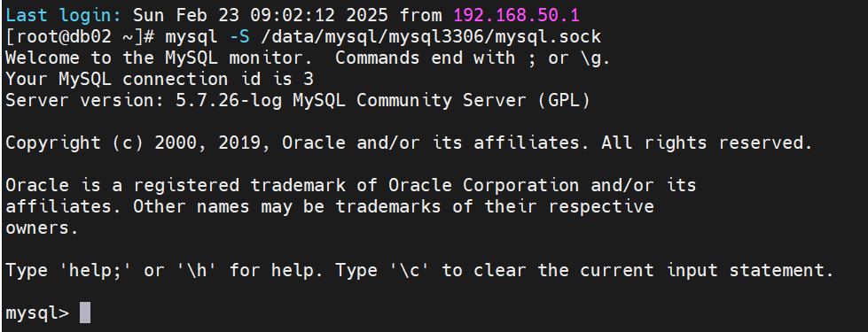Click the login date 'Sun Feb 23 09:02:12 2025'
Image resolution: width=868 pixels, height=332 pixels.
point(260,15)
